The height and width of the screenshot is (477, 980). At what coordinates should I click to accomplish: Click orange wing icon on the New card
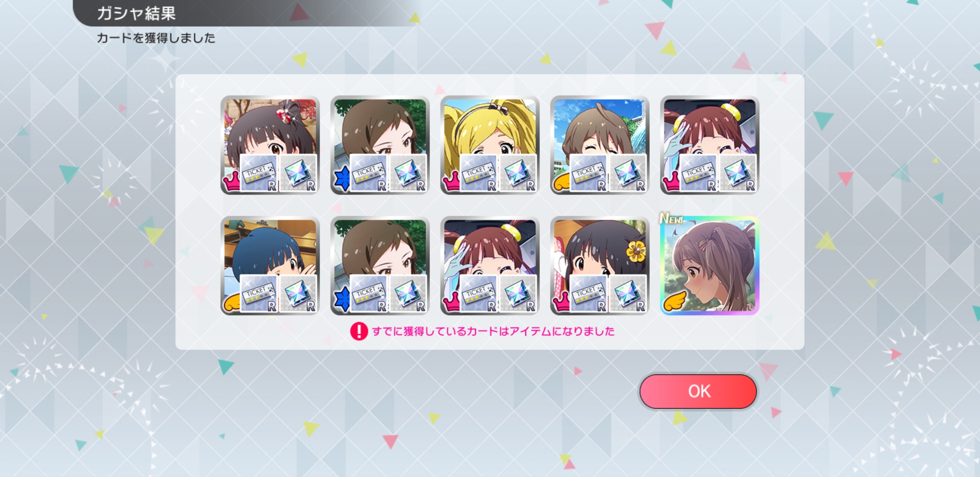(674, 301)
